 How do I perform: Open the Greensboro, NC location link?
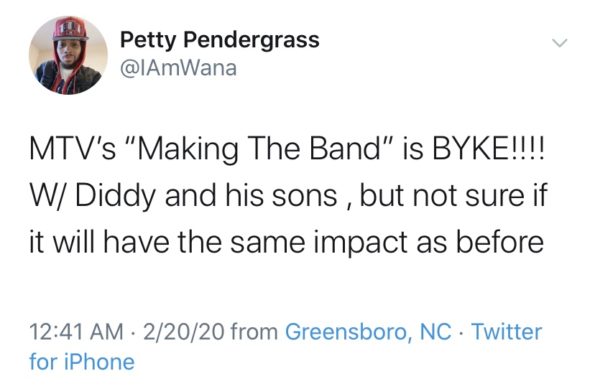point(368,331)
